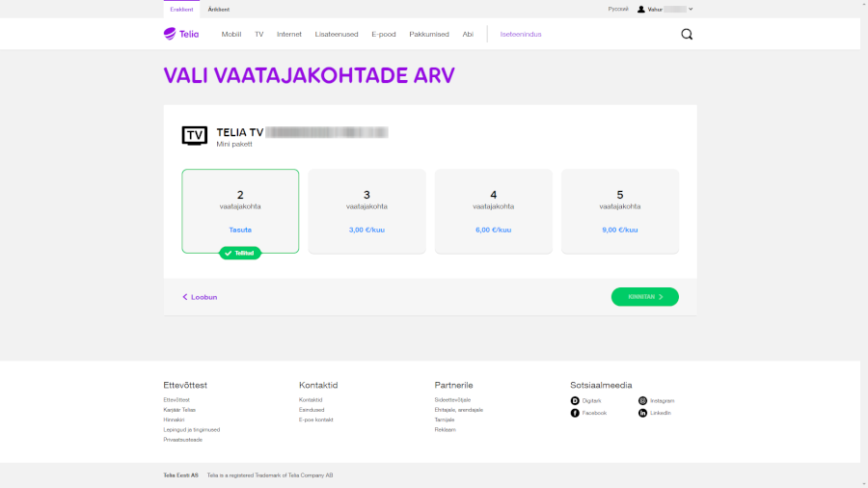Select the 4 vaatajakohta option
Image resolution: width=868 pixels, height=488 pixels.
click(493, 211)
